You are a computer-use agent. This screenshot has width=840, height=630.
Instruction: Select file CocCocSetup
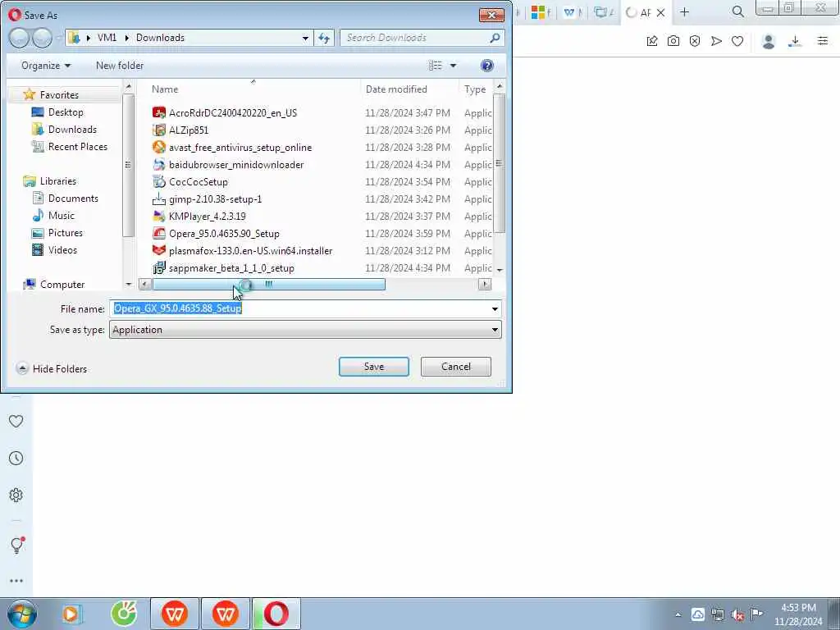tap(199, 181)
